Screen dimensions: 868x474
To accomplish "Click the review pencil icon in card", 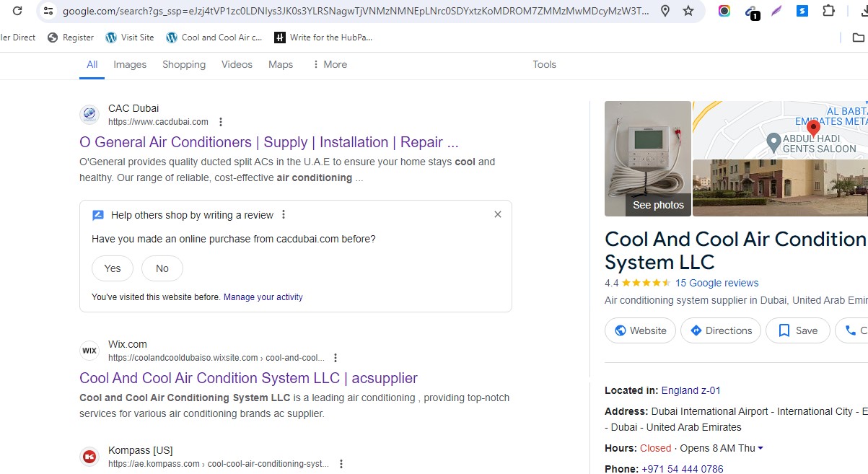I will [98, 215].
